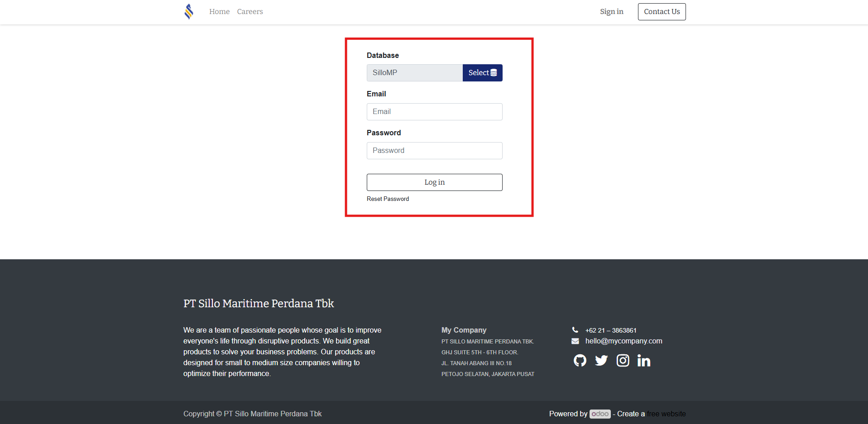The width and height of the screenshot is (868, 424).
Task: Open the Careers menu item
Action: pyautogui.click(x=249, y=12)
